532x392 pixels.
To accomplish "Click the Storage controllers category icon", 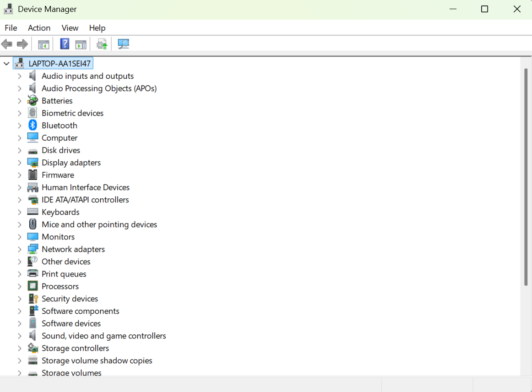I will click(x=33, y=348).
